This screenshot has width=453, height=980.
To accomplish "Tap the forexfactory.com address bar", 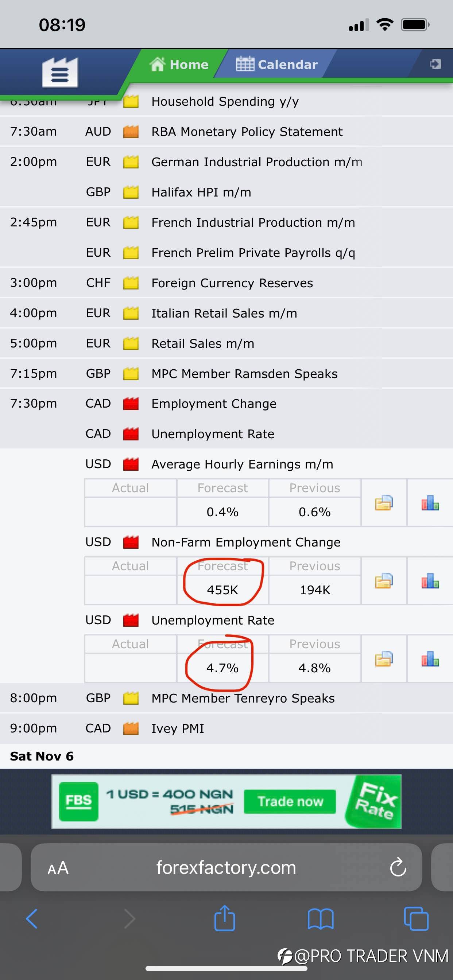I will pyautogui.click(x=226, y=868).
